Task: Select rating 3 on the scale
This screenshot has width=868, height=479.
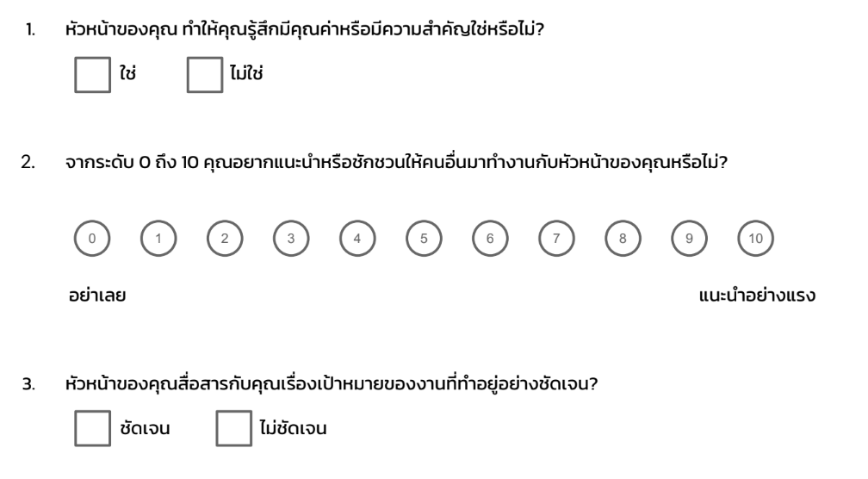Action: click(291, 238)
